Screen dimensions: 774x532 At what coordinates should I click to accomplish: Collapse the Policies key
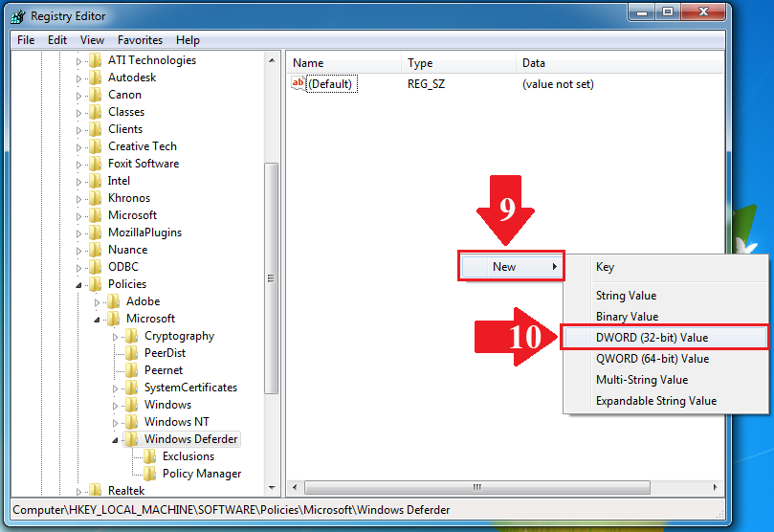pos(78,285)
